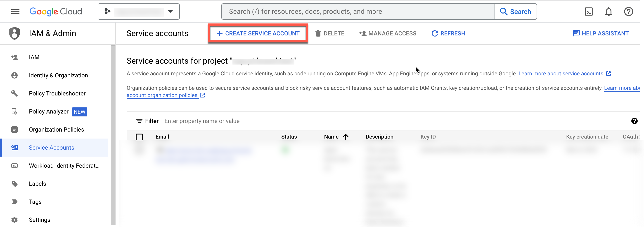Image resolution: width=644 pixels, height=227 pixels.
Task: Sort by the Name column header
Action: pyautogui.click(x=331, y=137)
